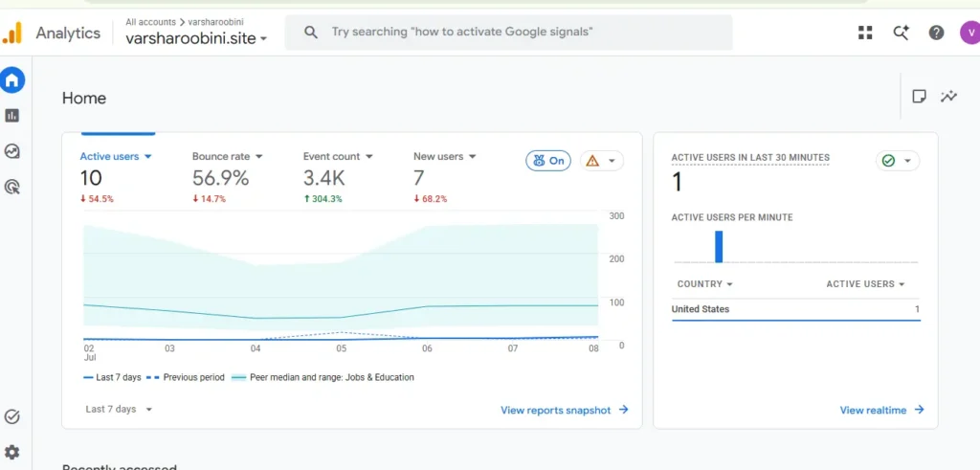The height and width of the screenshot is (470, 980).
Task: Open Admin gear icon in sidebar
Action: [x=11, y=452]
